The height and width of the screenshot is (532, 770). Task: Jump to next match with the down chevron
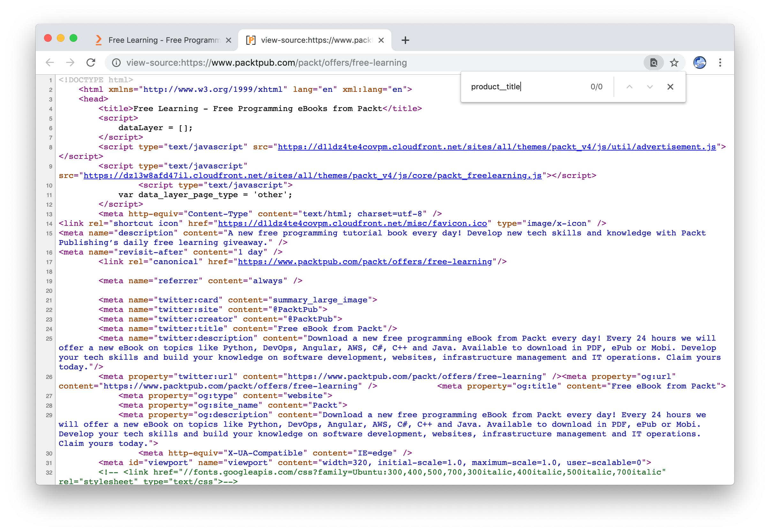pos(649,86)
